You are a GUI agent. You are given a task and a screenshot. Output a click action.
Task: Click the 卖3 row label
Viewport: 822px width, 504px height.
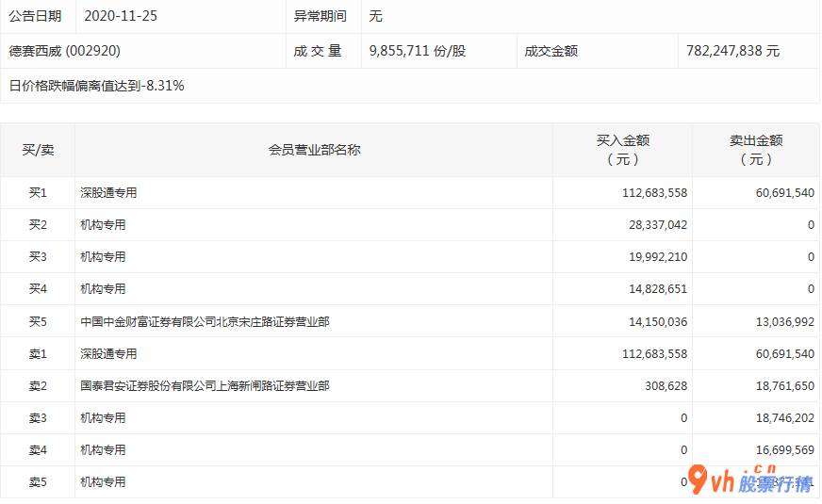coord(38,418)
